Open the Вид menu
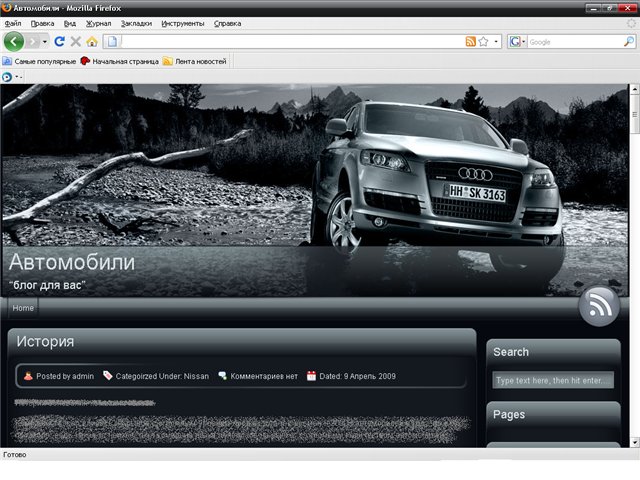 pyautogui.click(x=70, y=24)
